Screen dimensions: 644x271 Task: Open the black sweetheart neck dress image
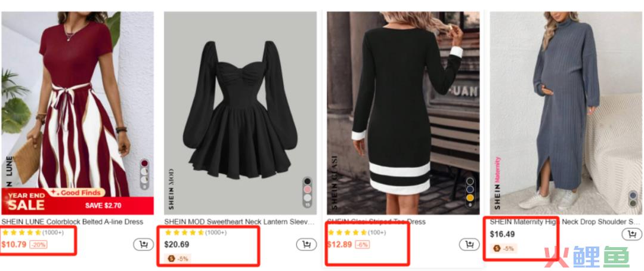[240, 113]
